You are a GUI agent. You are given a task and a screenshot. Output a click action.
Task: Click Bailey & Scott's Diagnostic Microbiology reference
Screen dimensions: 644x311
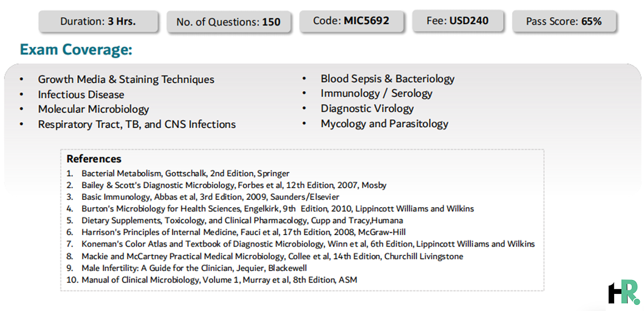234,185
